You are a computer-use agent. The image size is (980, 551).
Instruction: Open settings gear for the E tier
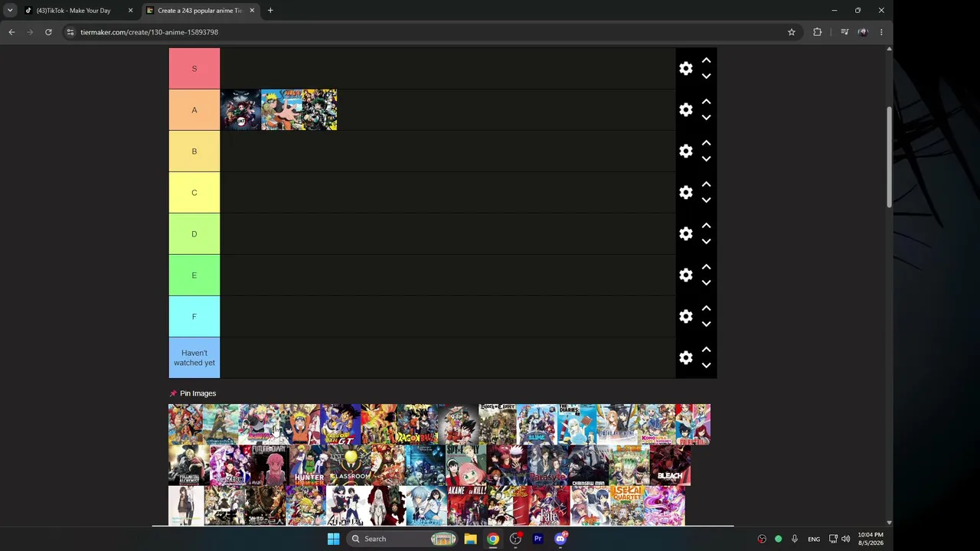coord(686,275)
